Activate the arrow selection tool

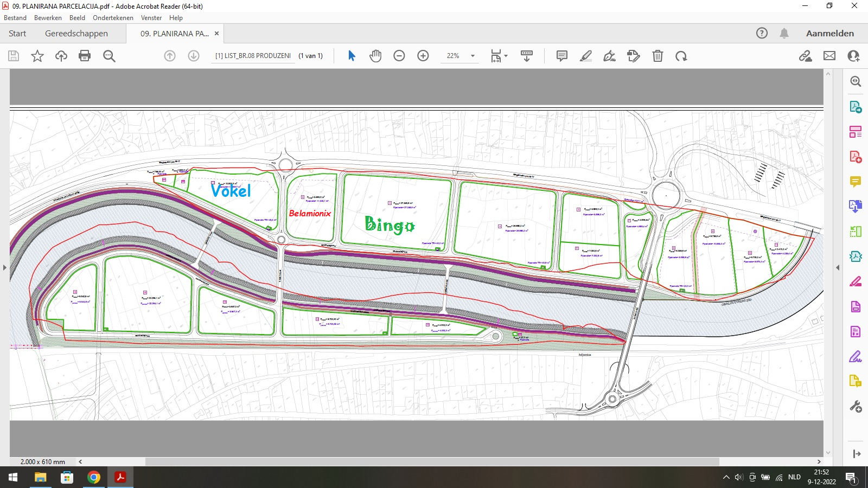352,56
